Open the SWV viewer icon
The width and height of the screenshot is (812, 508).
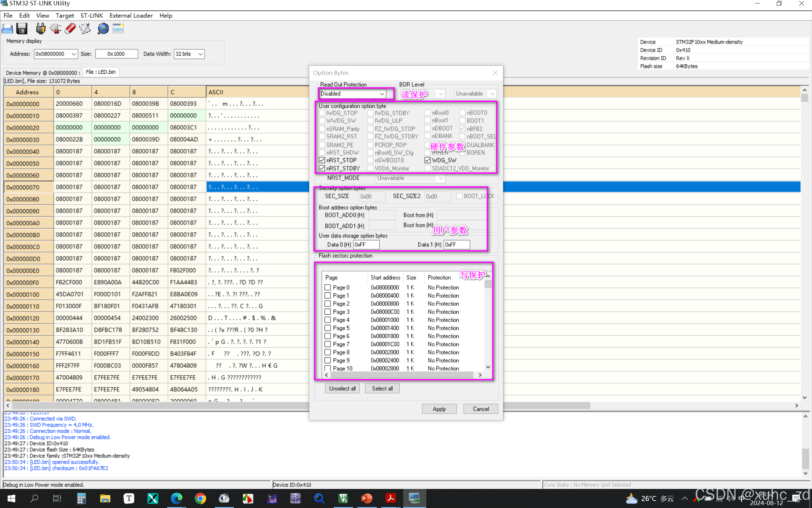point(118,29)
